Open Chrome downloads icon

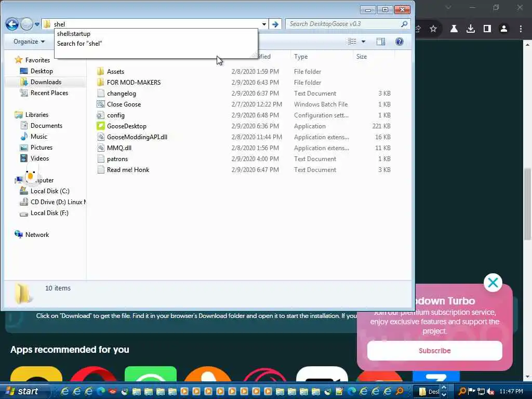tap(471, 29)
